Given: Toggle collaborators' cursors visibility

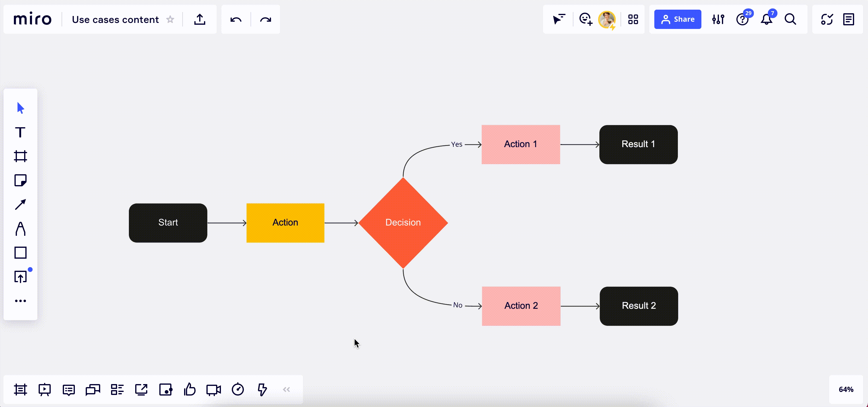Looking at the screenshot, I should (559, 19).
